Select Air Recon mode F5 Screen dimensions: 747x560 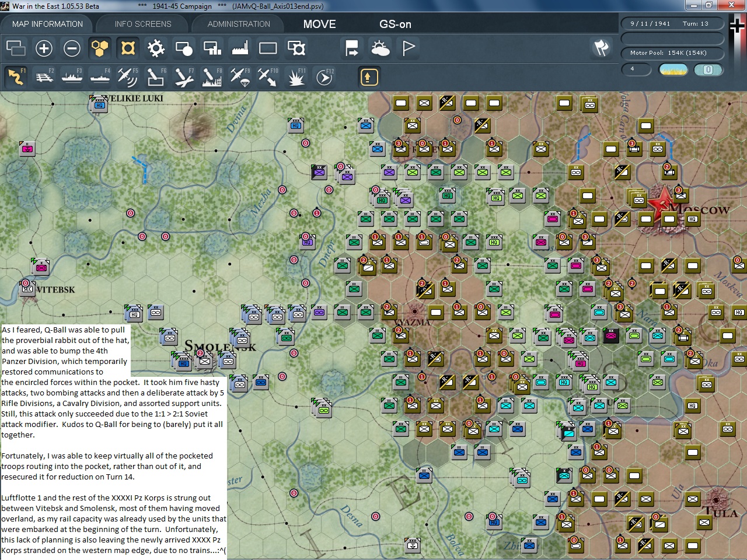(128, 77)
